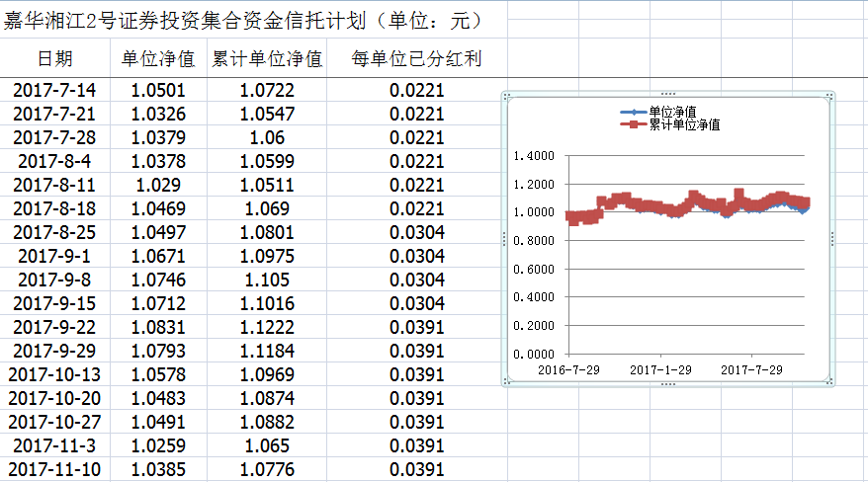Click the 1.4000 label on chart's vertical axis

535,156
